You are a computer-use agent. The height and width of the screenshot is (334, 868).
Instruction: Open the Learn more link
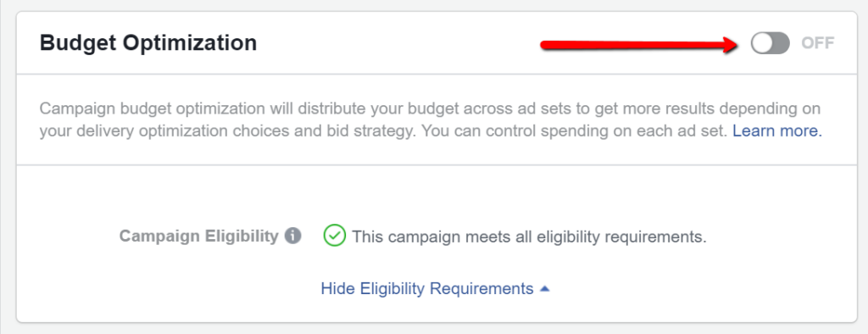coord(777,132)
